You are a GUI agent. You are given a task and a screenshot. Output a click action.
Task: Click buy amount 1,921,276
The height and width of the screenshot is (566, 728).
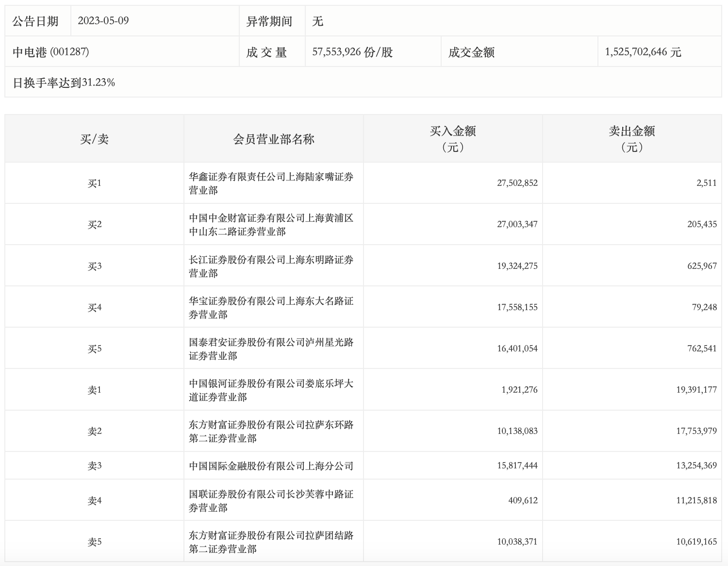click(520, 390)
